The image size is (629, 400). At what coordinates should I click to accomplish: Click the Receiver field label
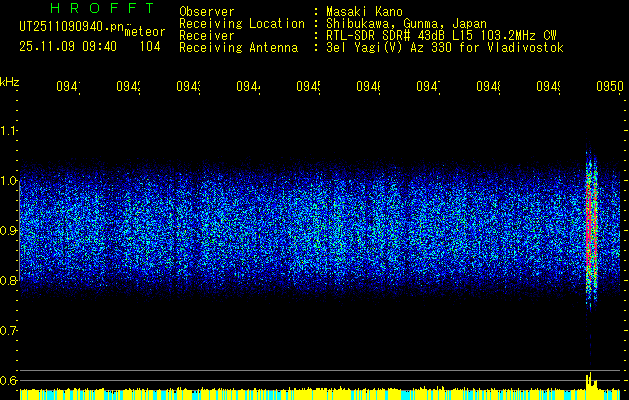click(207, 36)
